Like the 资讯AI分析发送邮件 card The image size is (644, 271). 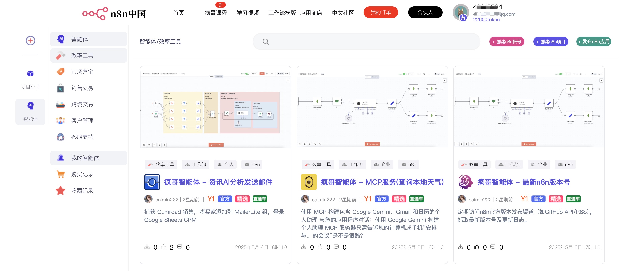(x=163, y=247)
